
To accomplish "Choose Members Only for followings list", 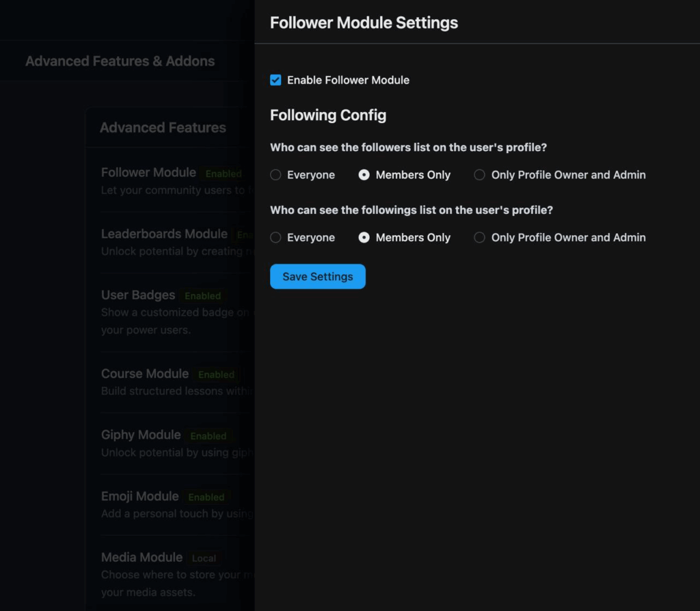I will point(364,238).
